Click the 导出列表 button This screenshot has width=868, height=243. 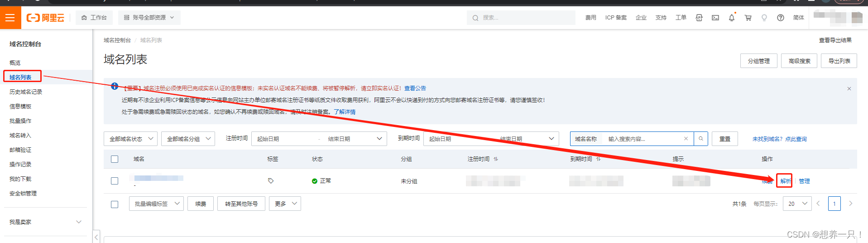[x=839, y=61]
